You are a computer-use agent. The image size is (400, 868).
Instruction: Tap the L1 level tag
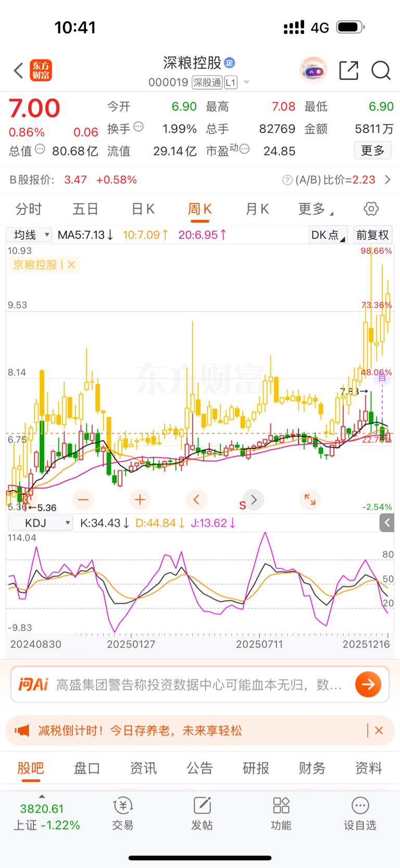(231, 82)
